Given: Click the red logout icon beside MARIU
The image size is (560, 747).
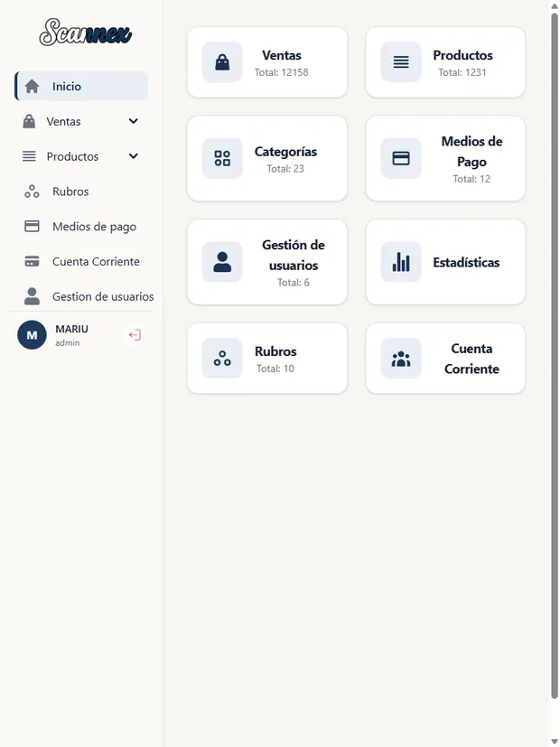Looking at the screenshot, I should [x=135, y=335].
